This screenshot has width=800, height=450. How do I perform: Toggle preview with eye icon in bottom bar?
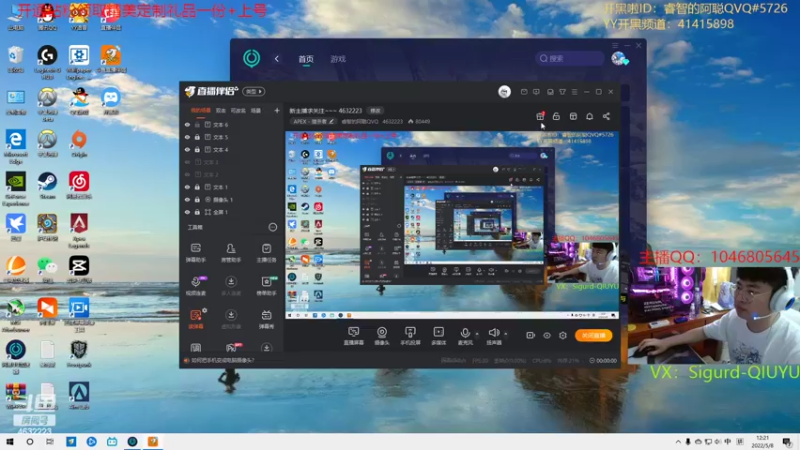[x=546, y=335]
